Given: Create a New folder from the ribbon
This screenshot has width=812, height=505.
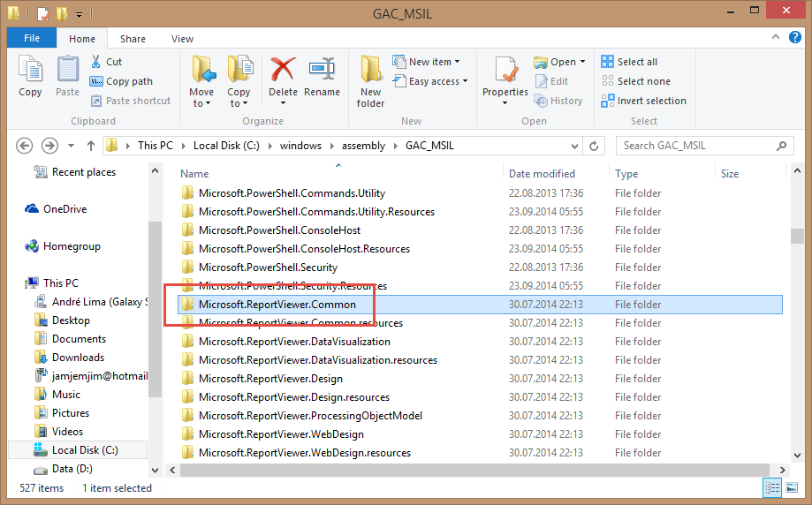Looking at the screenshot, I should coord(371,82).
